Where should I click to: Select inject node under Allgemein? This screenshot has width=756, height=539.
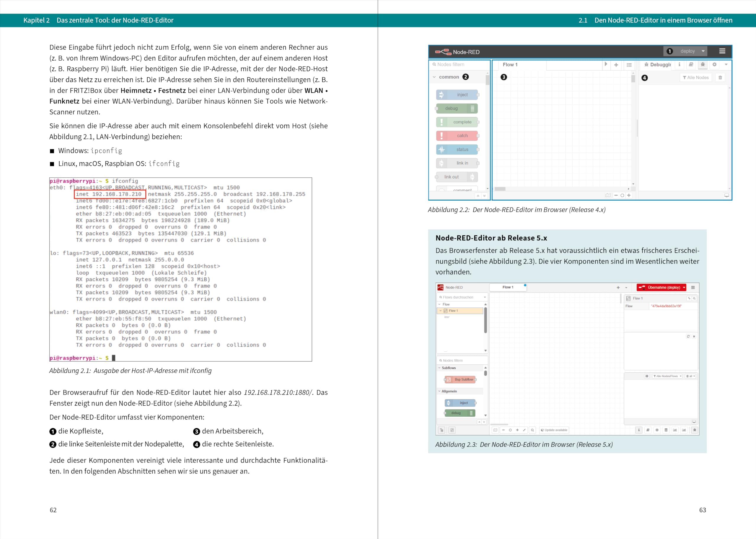click(x=460, y=403)
